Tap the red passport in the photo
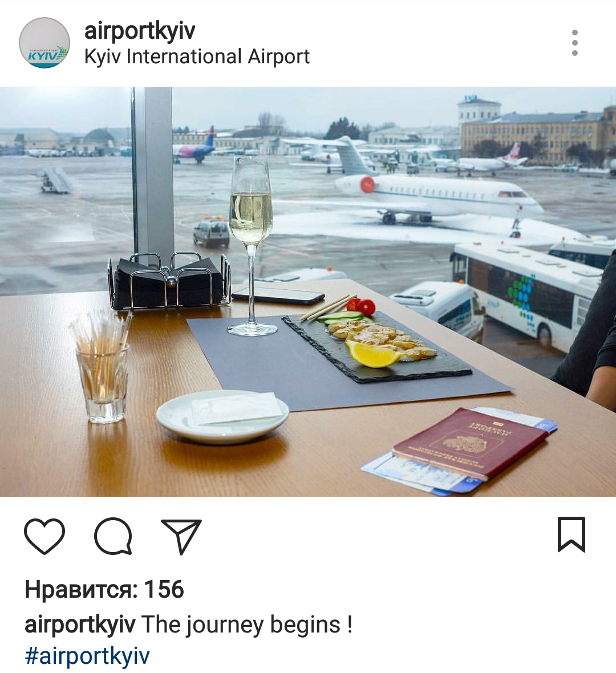Screen dimensions: 616x673 471,443
